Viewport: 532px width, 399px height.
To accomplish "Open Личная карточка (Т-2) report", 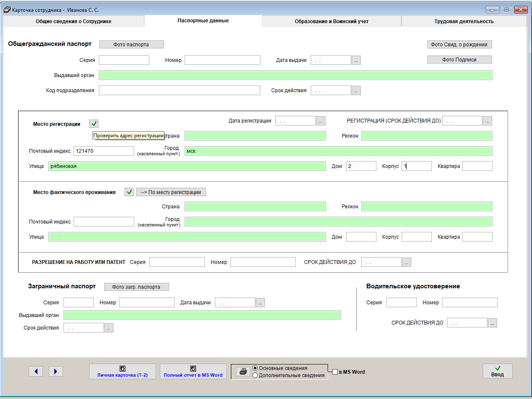I will point(122,372).
